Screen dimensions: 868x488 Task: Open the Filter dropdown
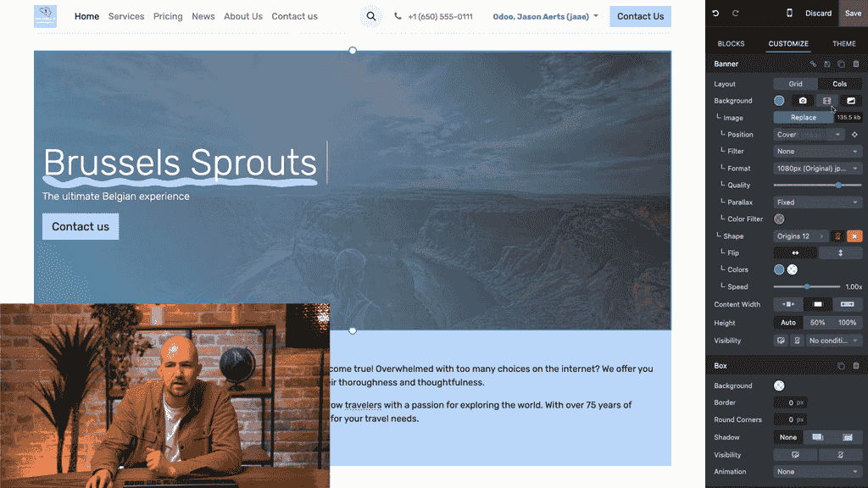pyautogui.click(x=817, y=151)
